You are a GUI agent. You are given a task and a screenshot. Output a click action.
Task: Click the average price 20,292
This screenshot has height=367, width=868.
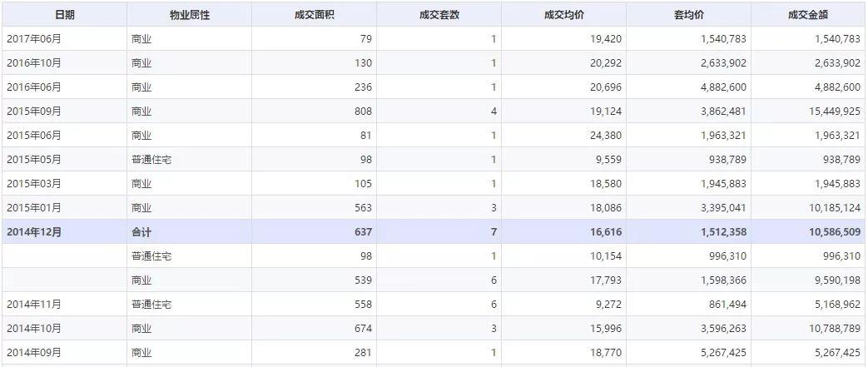(606, 63)
